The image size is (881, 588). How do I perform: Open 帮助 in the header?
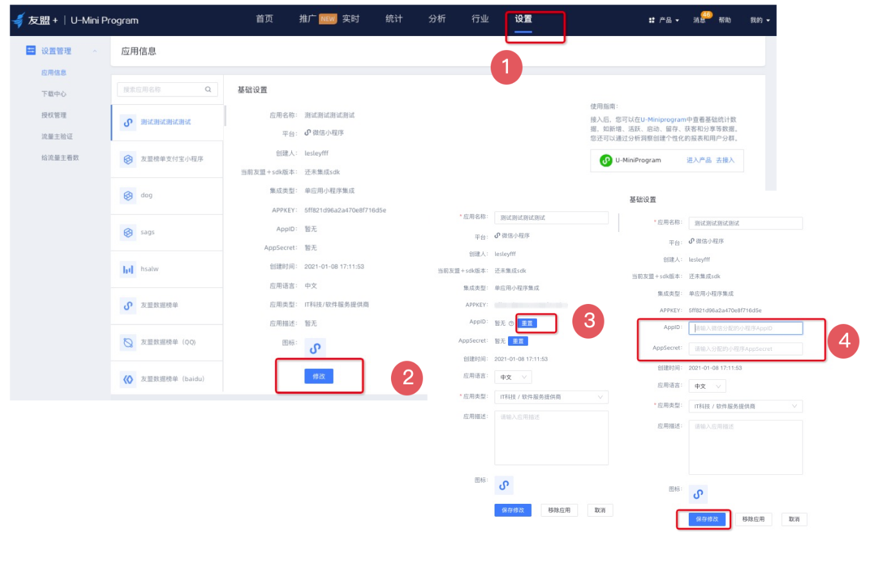pos(725,20)
